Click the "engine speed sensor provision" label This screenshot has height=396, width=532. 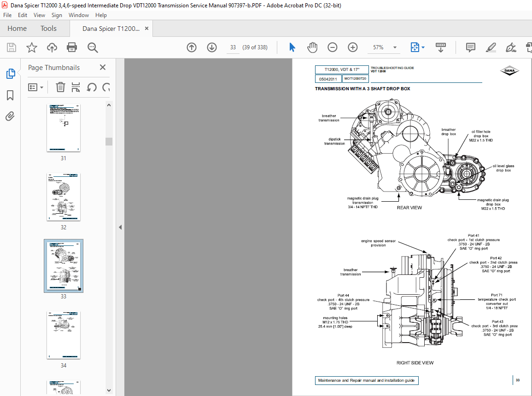pos(378,243)
